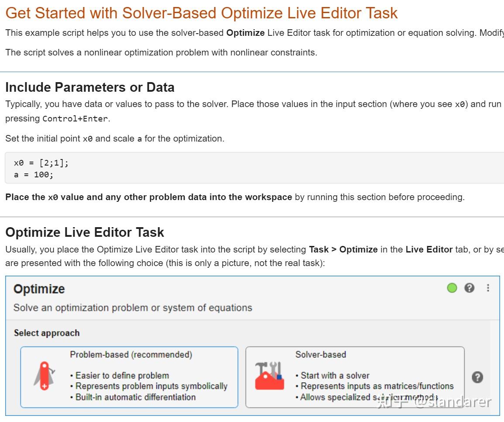
Task: Open help via question mark in Optimize header
Action: 470,288
